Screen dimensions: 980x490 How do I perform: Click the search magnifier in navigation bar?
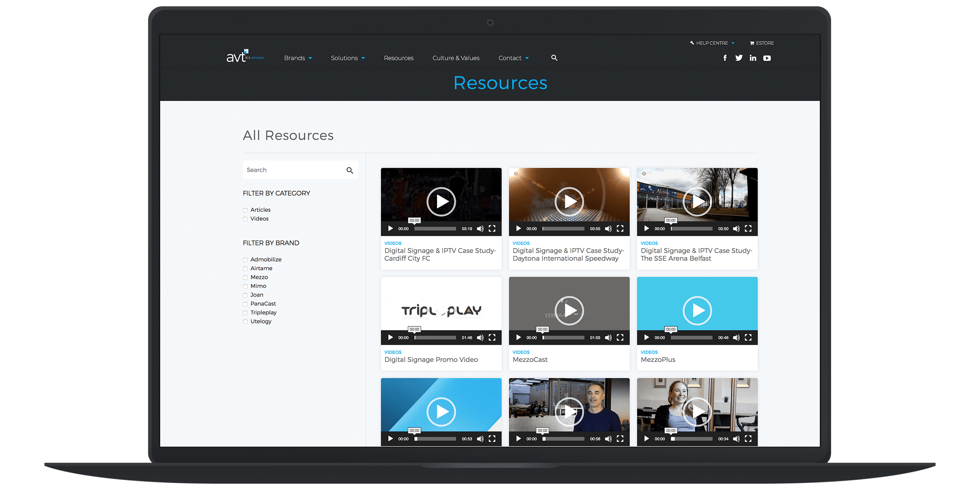(x=554, y=58)
